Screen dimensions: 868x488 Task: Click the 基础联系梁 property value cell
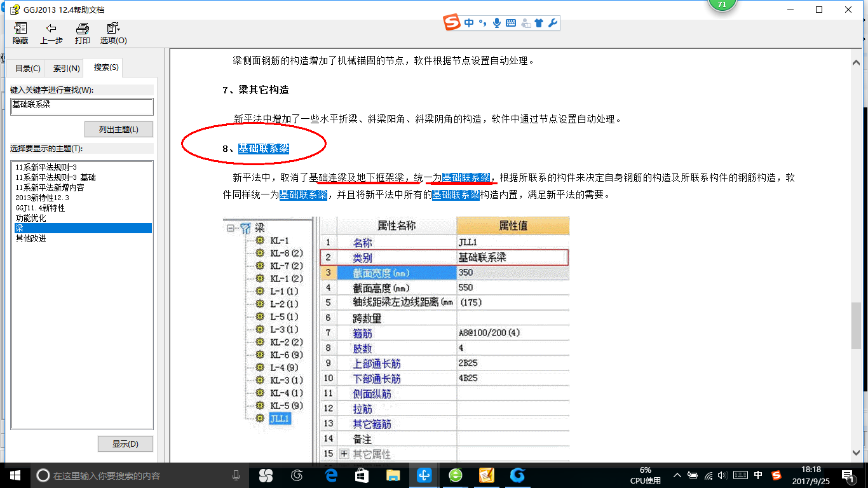tap(512, 257)
